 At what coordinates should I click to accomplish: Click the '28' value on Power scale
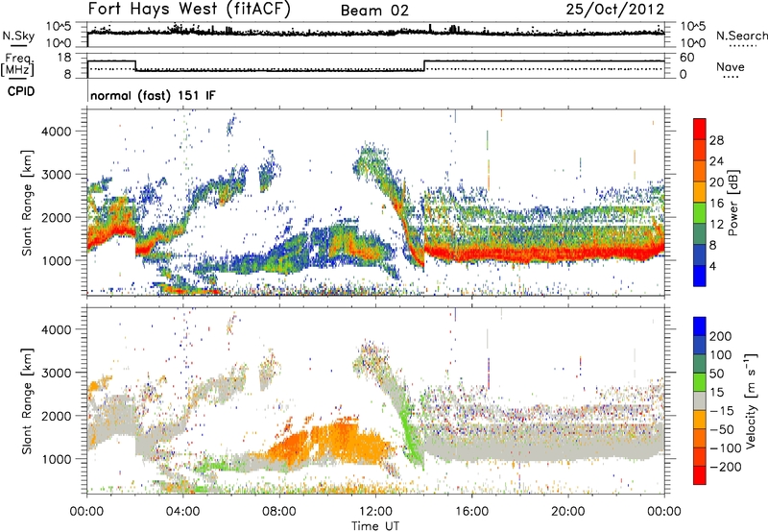(716, 140)
